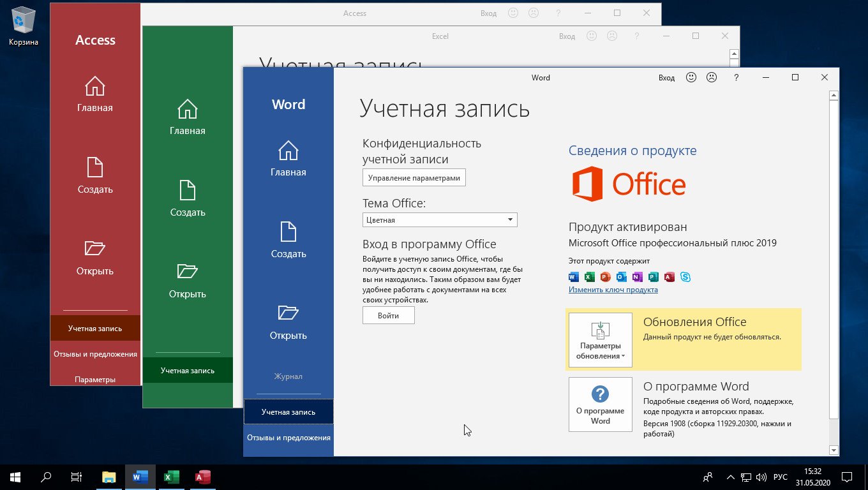Open Параметры обновления dropdown button
Image resolution: width=868 pixels, height=490 pixels.
tap(600, 340)
